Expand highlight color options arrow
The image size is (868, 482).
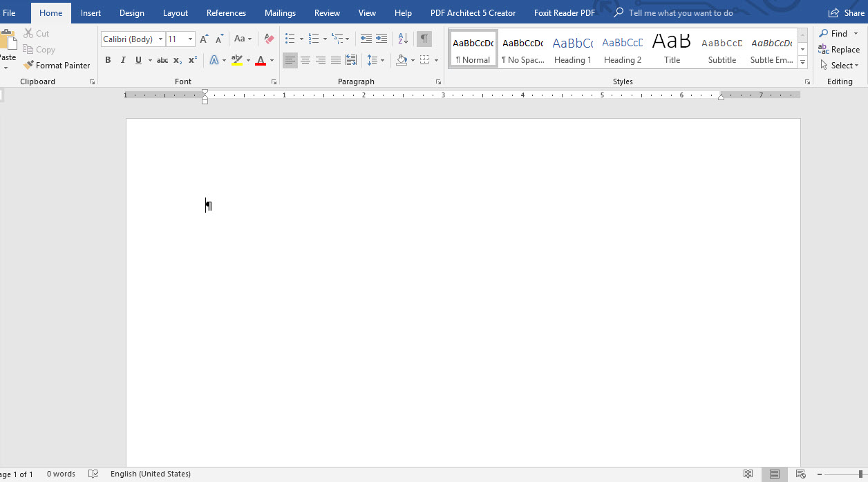click(x=248, y=60)
